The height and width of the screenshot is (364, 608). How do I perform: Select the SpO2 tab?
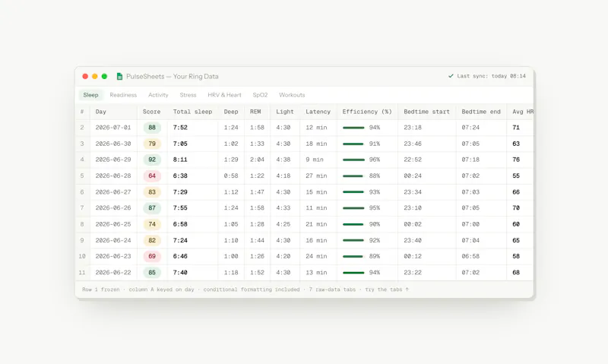pos(260,95)
